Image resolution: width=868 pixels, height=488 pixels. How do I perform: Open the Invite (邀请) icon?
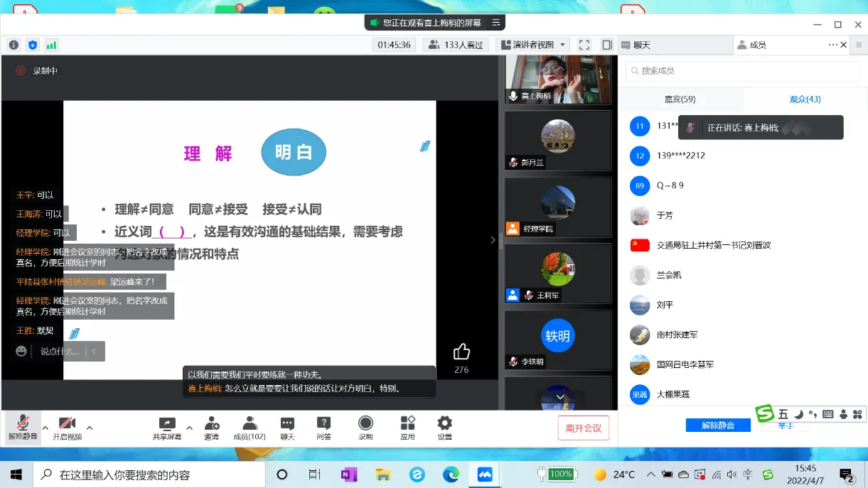pyautogui.click(x=211, y=428)
